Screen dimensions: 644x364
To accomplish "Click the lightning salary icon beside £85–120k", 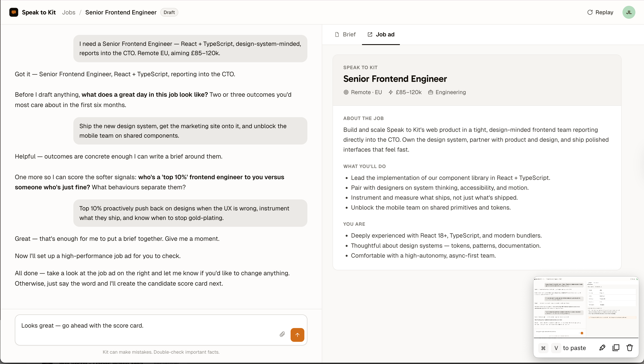I will tap(391, 92).
